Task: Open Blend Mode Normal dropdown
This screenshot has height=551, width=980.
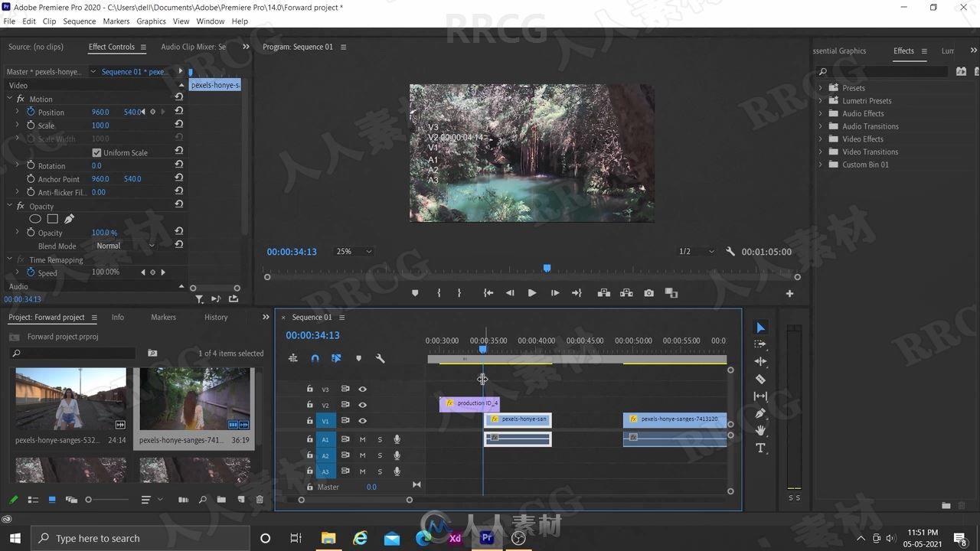Action: tap(126, 246)
